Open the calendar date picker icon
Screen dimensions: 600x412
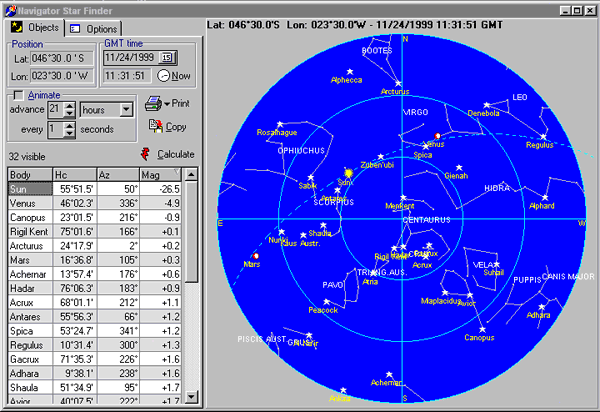(x=167, y=57)
